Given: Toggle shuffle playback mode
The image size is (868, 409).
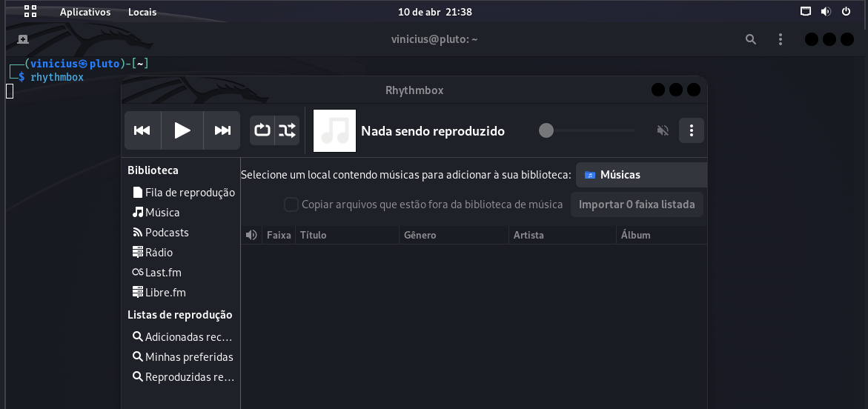Looking at the screenshot, I should (287, 130).
